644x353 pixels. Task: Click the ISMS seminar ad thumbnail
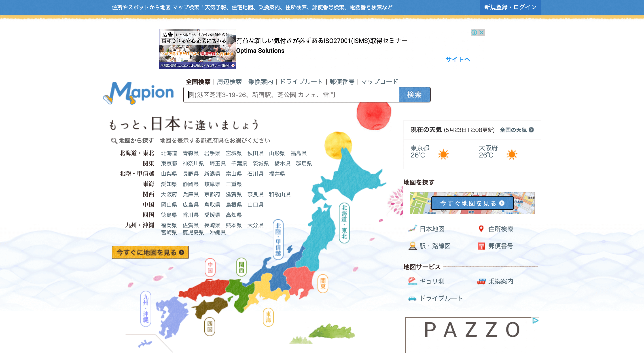[x=197, y=49]
